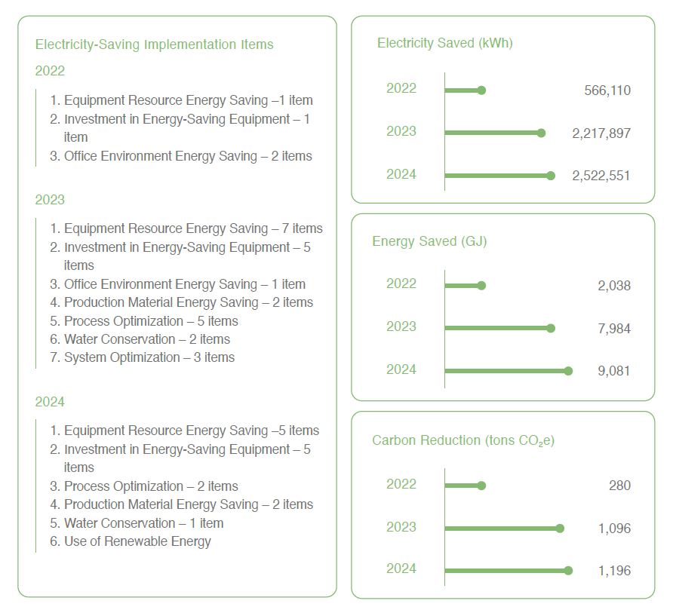The width and height of the screenshot is (673, 616).
Task: Click the 2024 heading in items list
Action: [x=50, y=402]
